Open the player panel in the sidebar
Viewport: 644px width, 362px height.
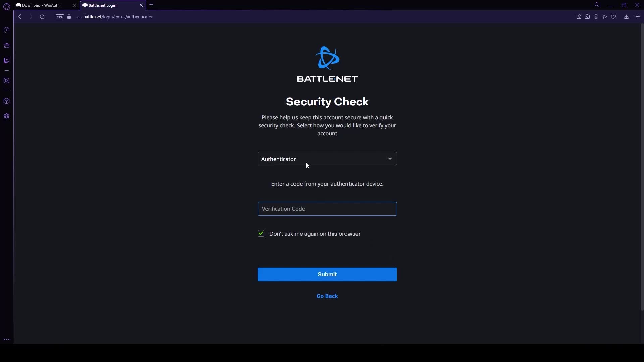point(7,81)
